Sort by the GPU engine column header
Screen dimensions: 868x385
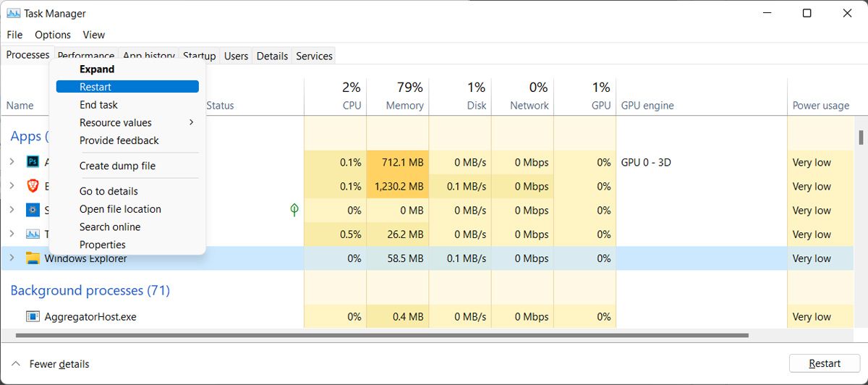tap(702, 96)
